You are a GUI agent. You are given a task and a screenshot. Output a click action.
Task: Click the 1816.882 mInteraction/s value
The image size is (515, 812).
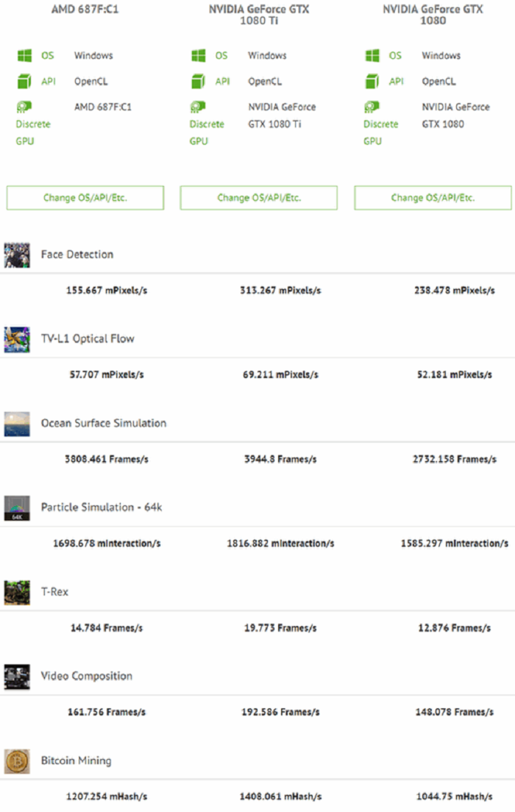click(280, 544)
